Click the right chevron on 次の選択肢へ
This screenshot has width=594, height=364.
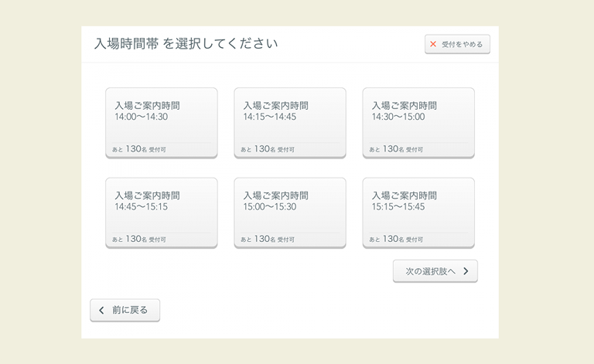466,271
